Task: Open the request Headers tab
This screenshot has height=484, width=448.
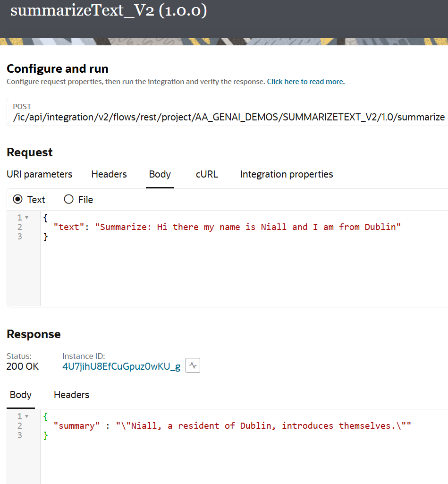Action: click(109, 174)
